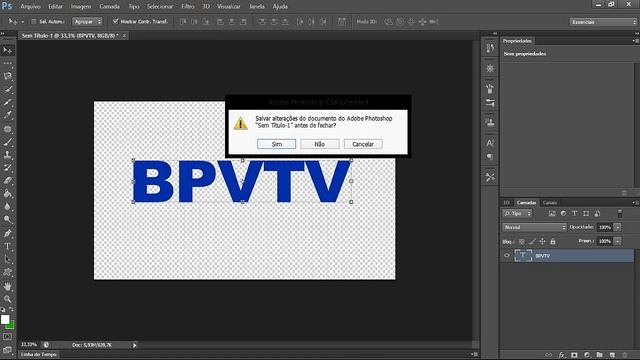Open the History panel icon
This screenshot has width=640, height=360.
490,49
